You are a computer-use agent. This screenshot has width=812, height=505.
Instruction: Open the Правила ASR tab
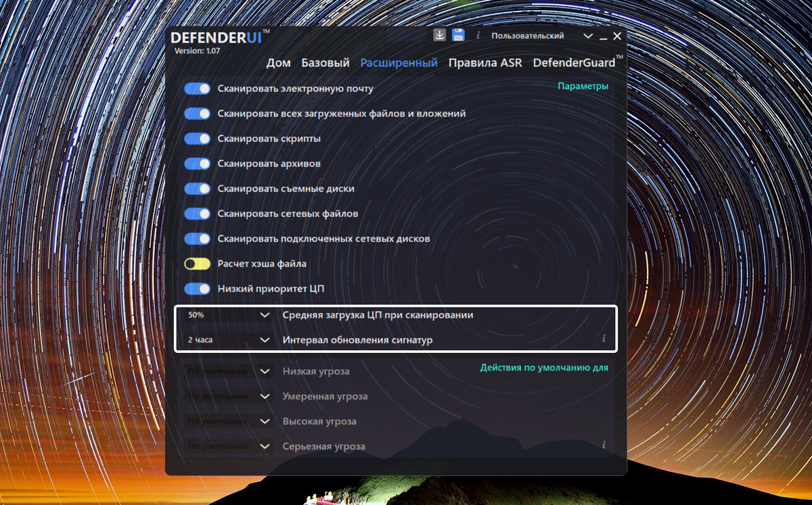[485, 63]
